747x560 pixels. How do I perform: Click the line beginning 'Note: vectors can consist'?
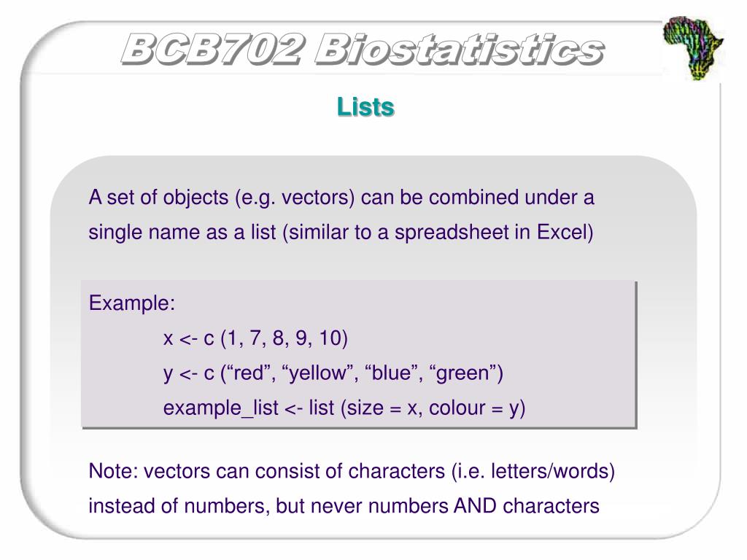click(352, 471)
